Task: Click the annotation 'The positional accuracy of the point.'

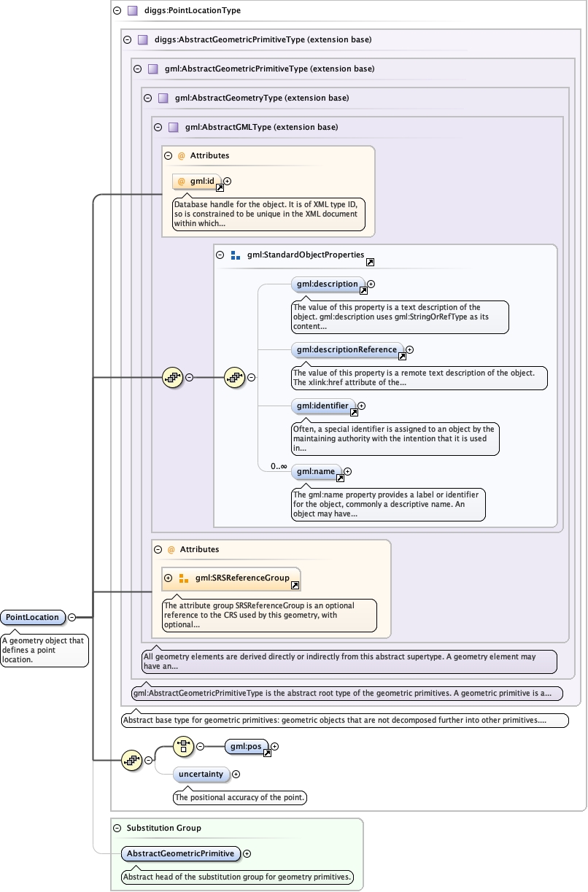Action: click(x=240, y=797)
